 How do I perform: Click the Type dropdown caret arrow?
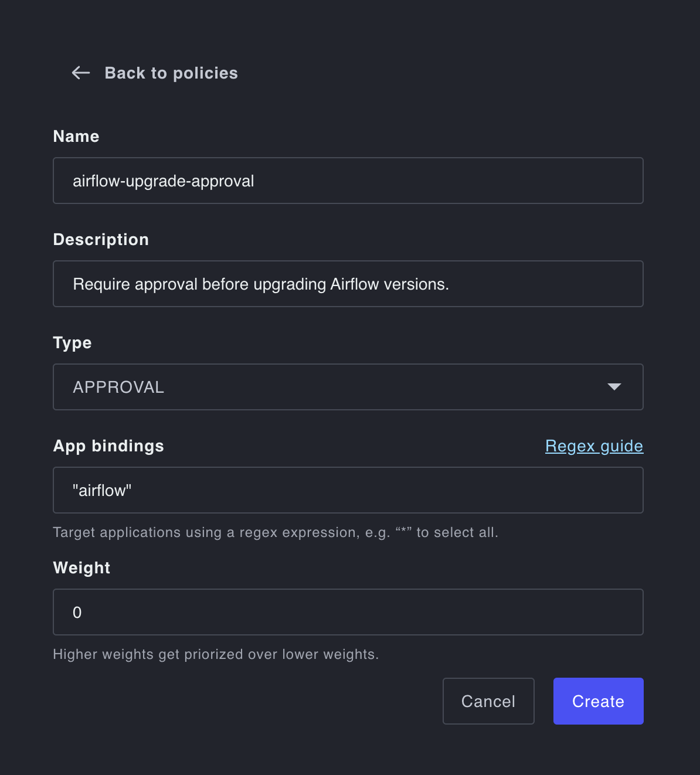pyautogui.click(x=614, y=387)
